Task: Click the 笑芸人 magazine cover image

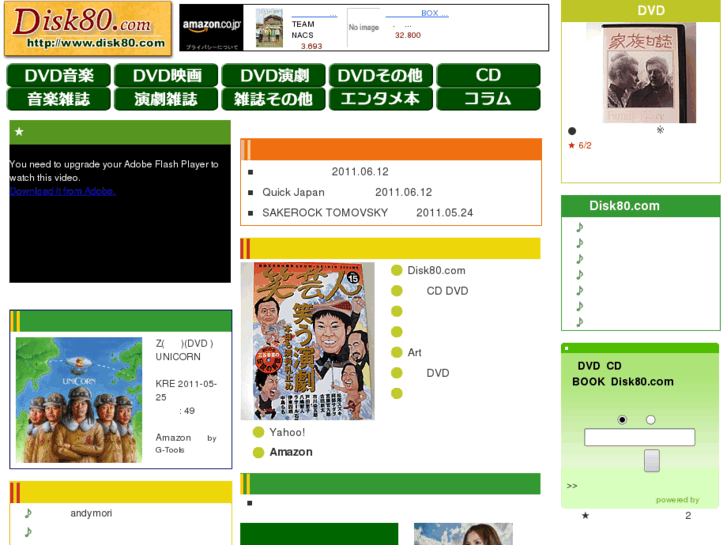Action: tap(307, 341)
